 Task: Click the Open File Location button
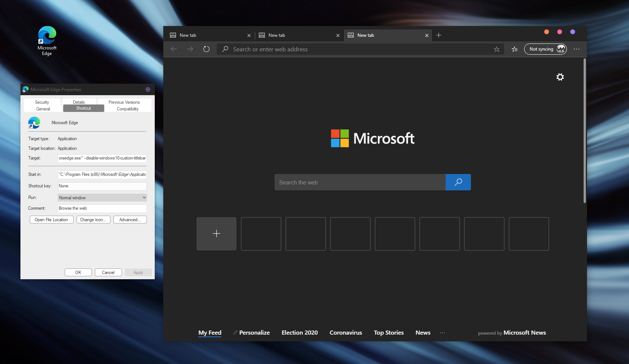click(51, 220)
